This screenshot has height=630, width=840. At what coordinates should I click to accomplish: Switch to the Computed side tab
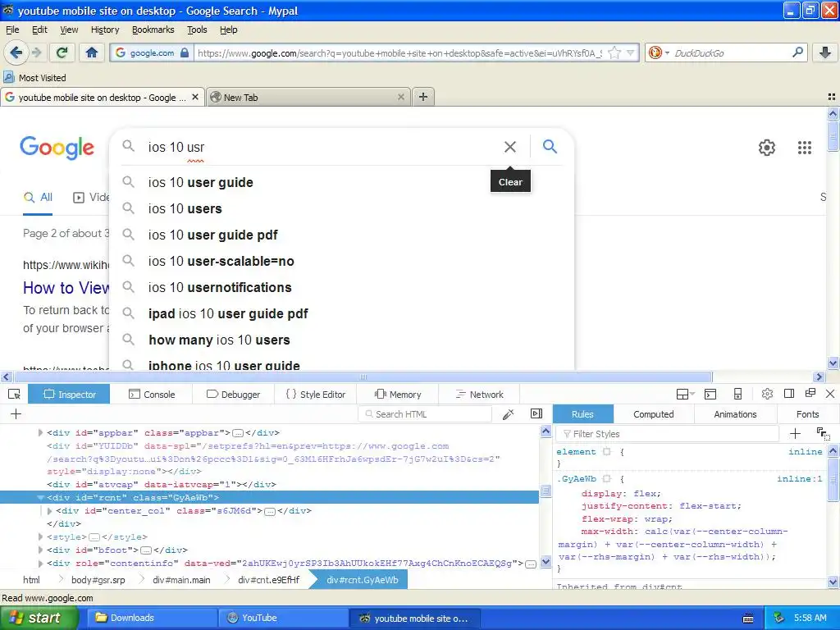click(x=653, y=414)
